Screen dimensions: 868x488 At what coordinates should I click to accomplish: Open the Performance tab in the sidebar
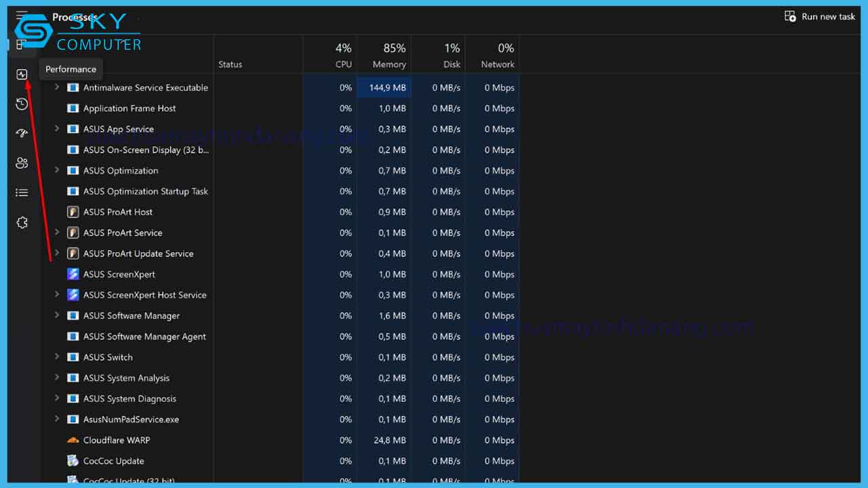pos(22,75)
